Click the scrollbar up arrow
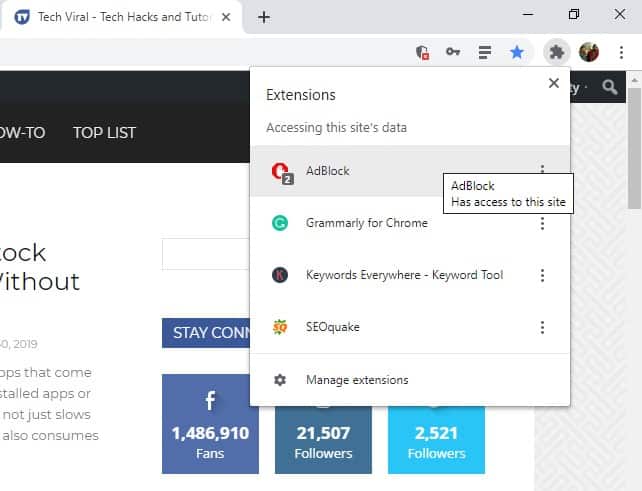This screenshot has height=491, width=642. [634, 80]
